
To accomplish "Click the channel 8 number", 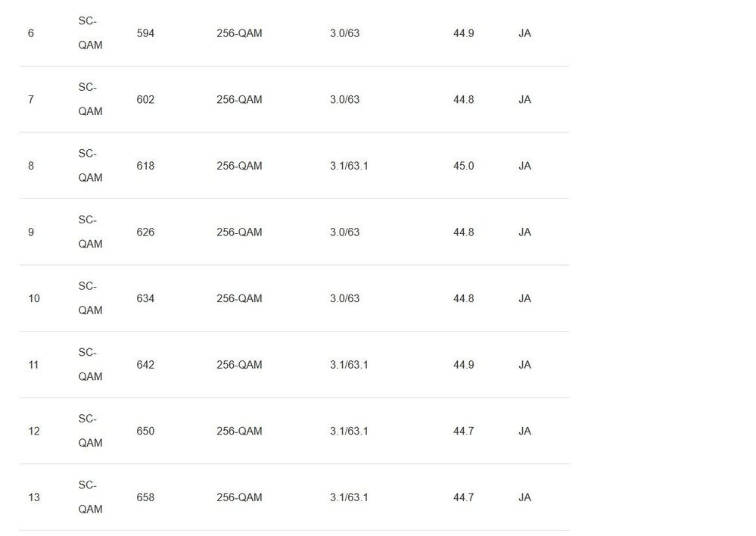I will 30,166.
